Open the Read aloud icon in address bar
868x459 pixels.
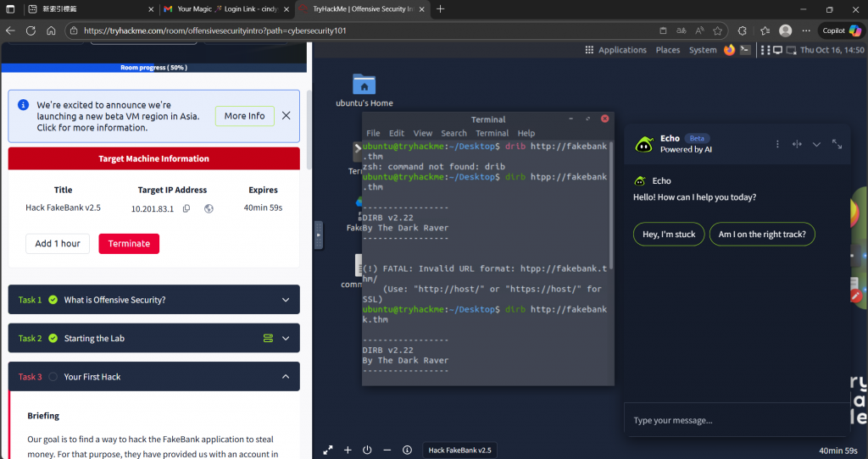coord(699,30)
